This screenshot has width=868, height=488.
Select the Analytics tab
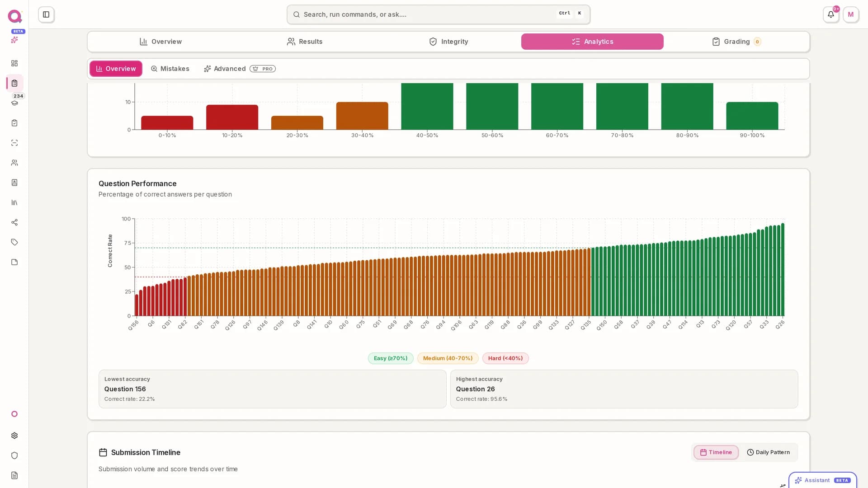tap(592, 42)
